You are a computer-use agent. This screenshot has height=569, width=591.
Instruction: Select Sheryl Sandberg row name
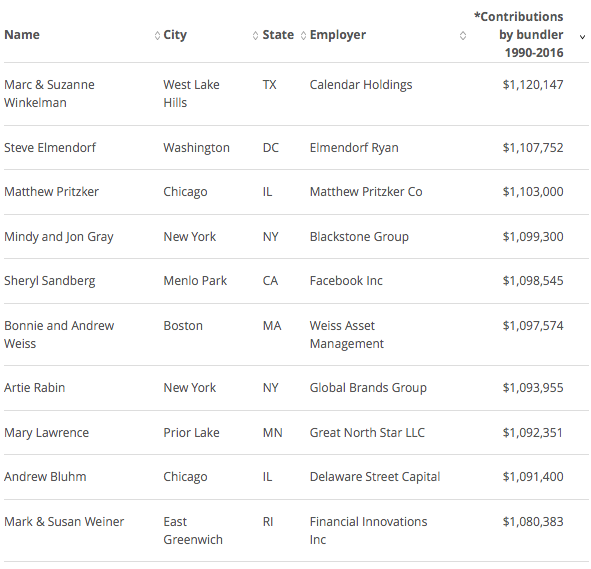49,281
